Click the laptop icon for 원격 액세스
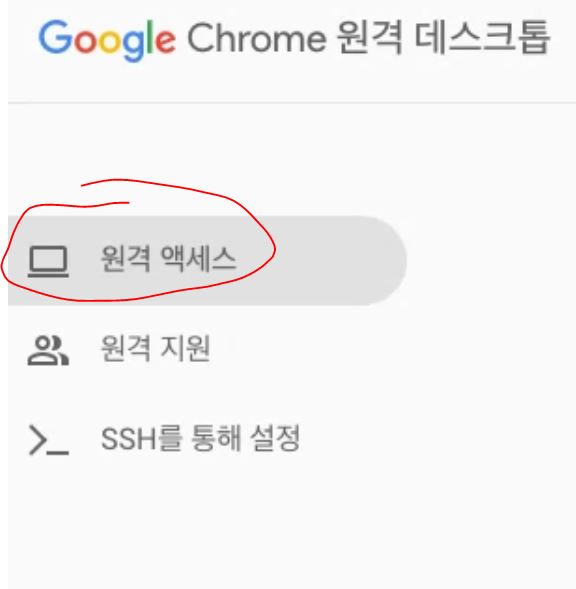Viewport: 576px width, 589px height. [48, 262]
